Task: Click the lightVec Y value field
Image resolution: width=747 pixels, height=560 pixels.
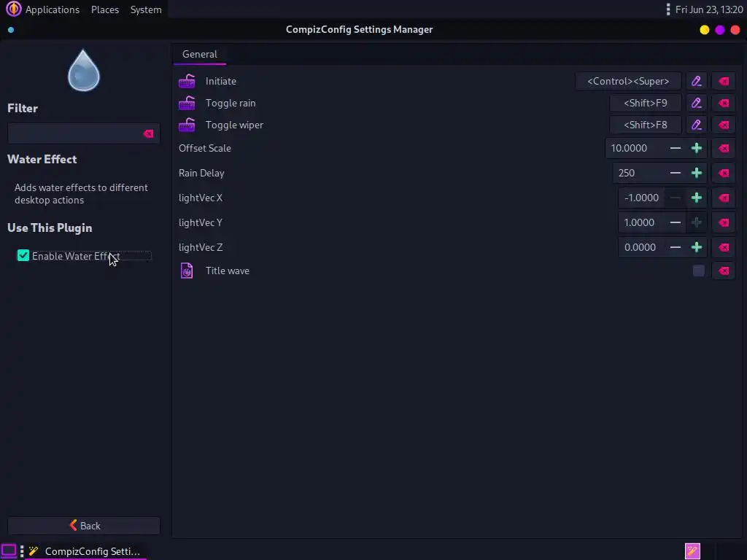Action: (x=642, y=222)
